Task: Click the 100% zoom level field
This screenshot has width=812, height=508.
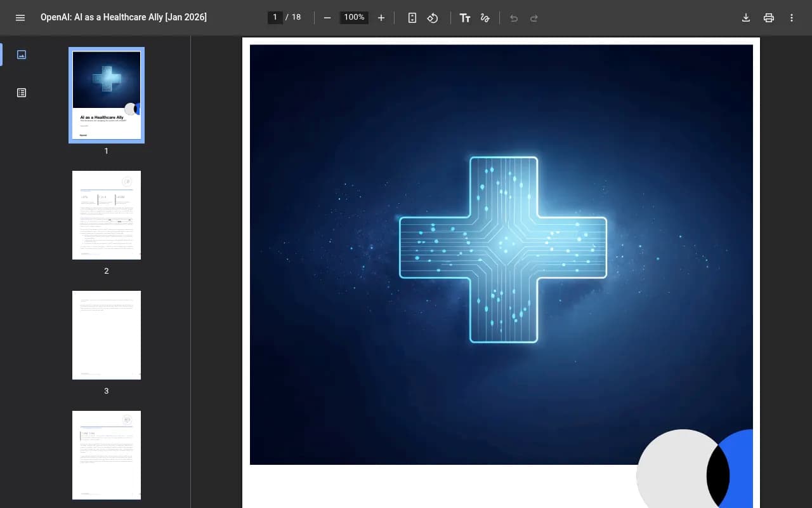Action: pyautogui.click(x=354, y=17)
